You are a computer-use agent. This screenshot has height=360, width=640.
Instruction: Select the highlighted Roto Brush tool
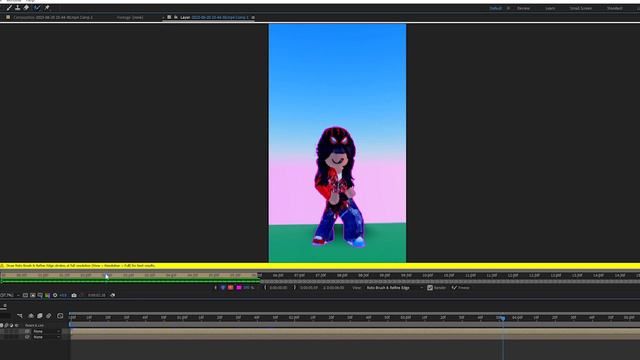37,8
